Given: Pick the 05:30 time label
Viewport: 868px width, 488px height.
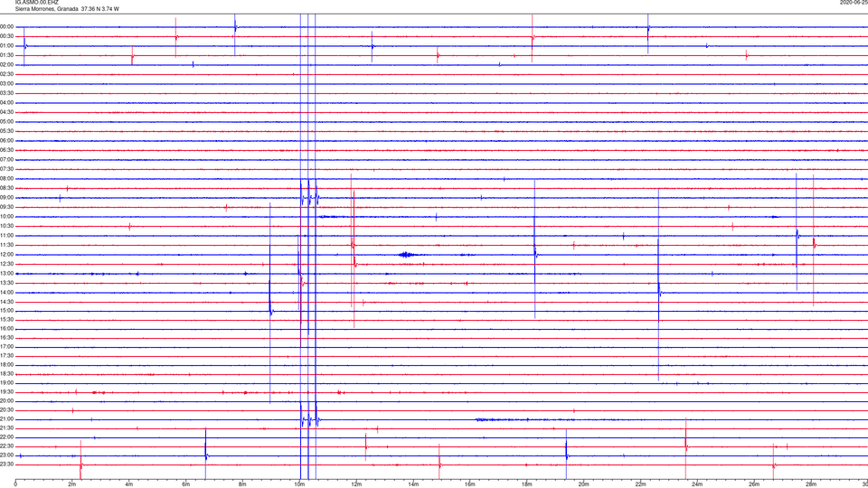Looking at the screenshot, I should pos(6,131).
